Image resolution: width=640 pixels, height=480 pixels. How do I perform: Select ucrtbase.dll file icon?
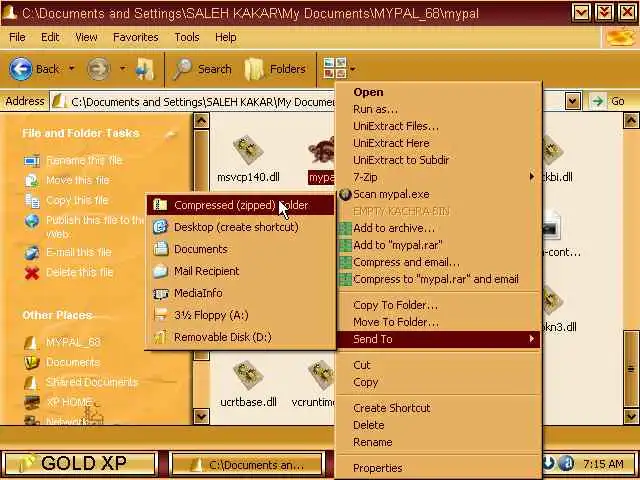(248, 375)
